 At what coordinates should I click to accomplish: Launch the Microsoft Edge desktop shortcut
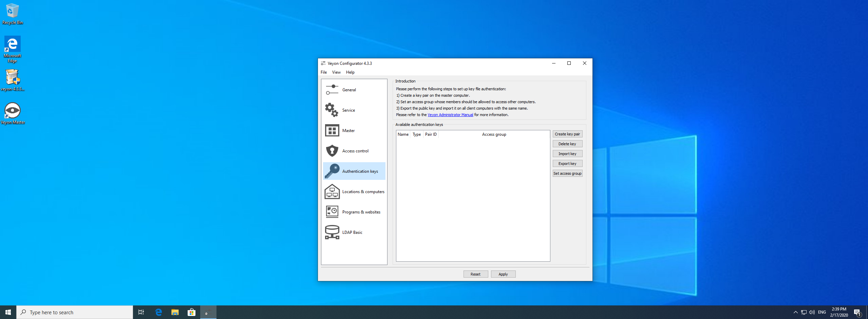click(13, 50)
